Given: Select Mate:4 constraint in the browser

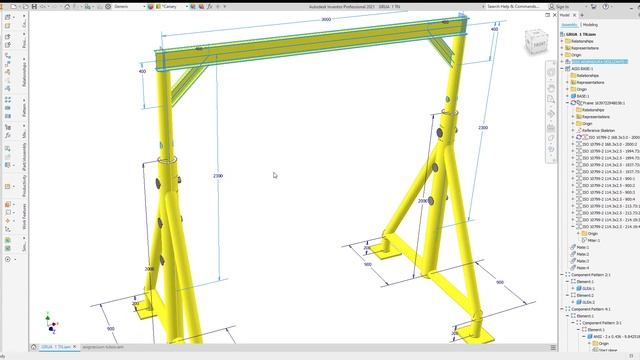Looking at the screenshot, I should (583, 268).
